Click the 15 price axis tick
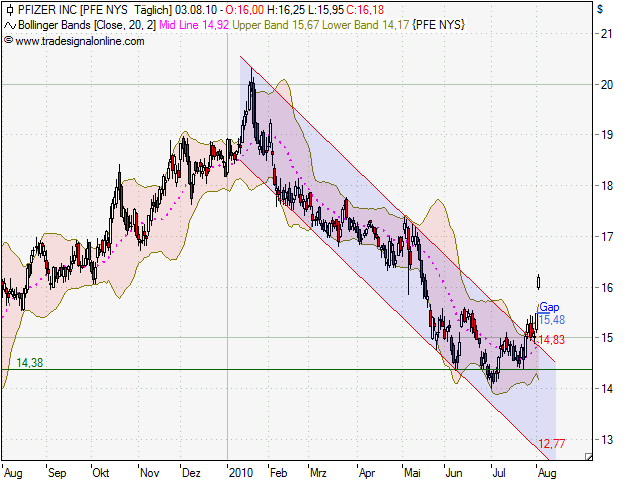This screenshot has width=640, height=480. [x=607, y=338]
